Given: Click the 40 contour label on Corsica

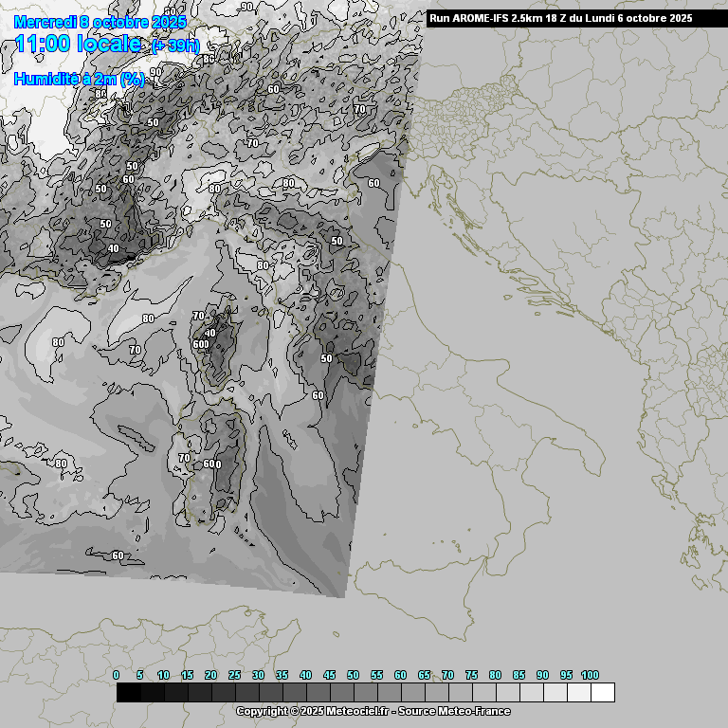Looking at the screenshot, I should (210, 333).
